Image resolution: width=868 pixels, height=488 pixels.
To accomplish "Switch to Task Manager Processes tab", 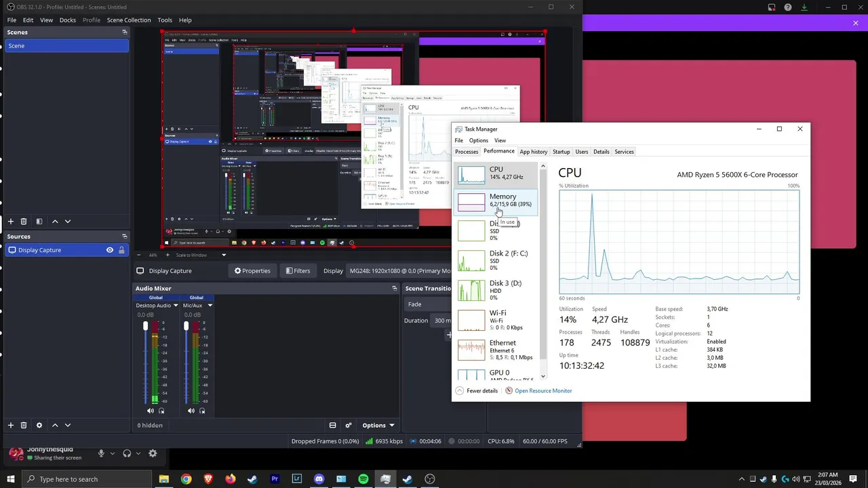I will point(467,152).
